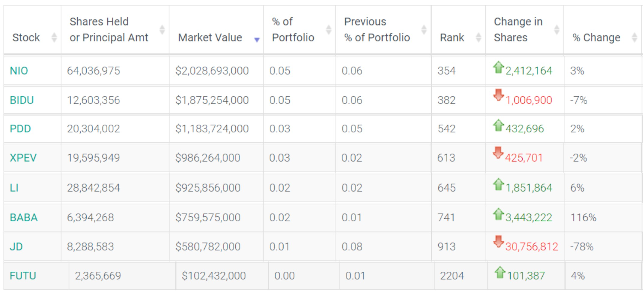Click the green up arrow in BABA row
This screenshot has width=644, height=296.
coord(498,214)
